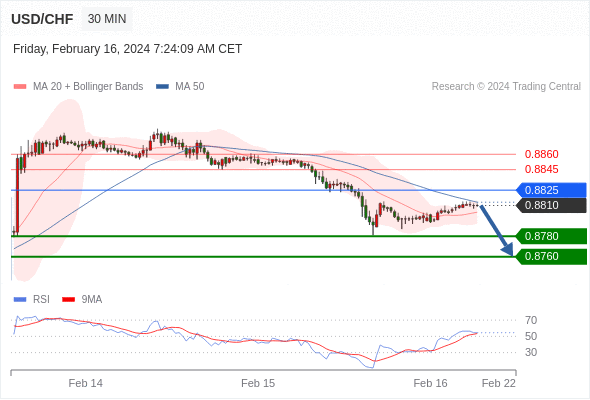This screenshot has width=590, height=400.
Task: Click the USD/CHF pair title
Action: pyautogui.click(x=42, y=19)
